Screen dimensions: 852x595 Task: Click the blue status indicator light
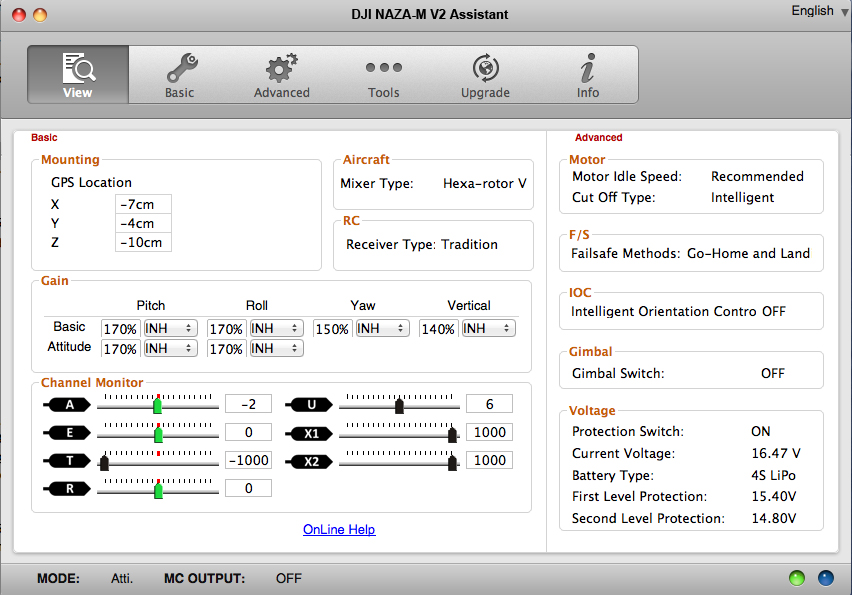pyautogui.click(x=825, y=578)
